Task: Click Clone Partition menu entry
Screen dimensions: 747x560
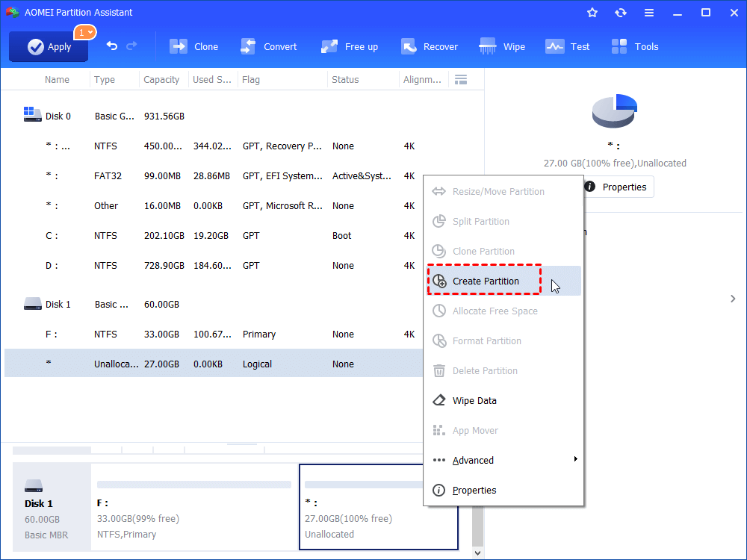Action: click(503, 251)
